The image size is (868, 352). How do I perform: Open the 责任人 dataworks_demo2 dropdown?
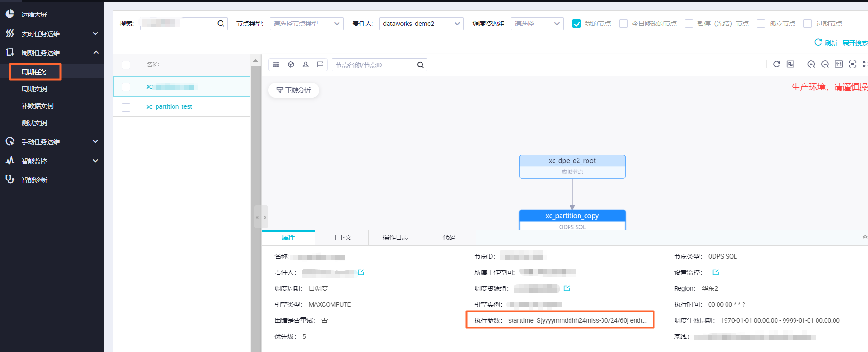(x=422, y=24)
